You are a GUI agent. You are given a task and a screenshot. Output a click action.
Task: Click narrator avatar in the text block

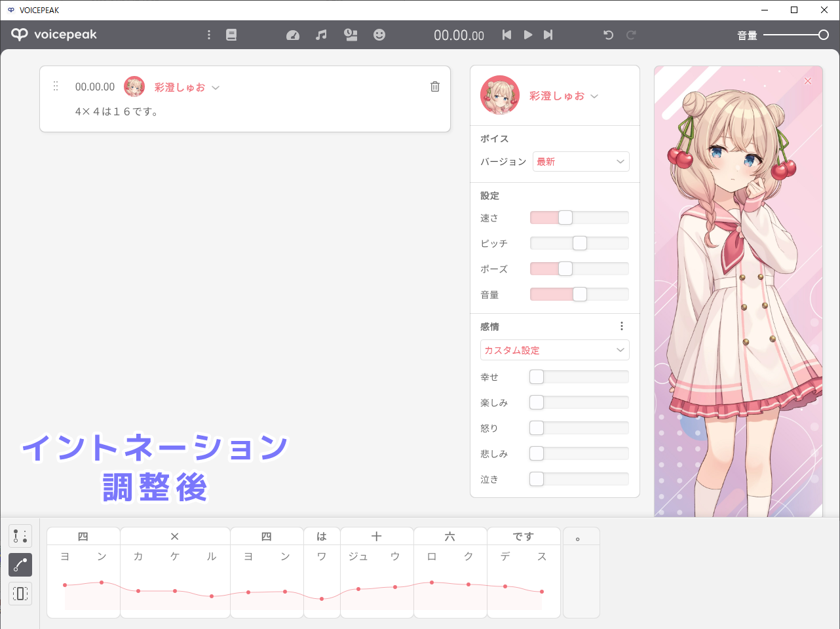click(x=134, y=86)
